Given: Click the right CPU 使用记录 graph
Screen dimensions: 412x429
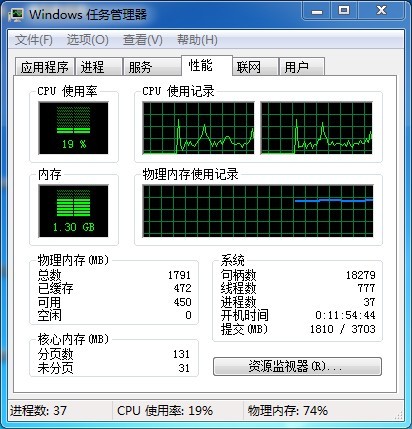Looking at the screenshot, I should coord(316,128).
